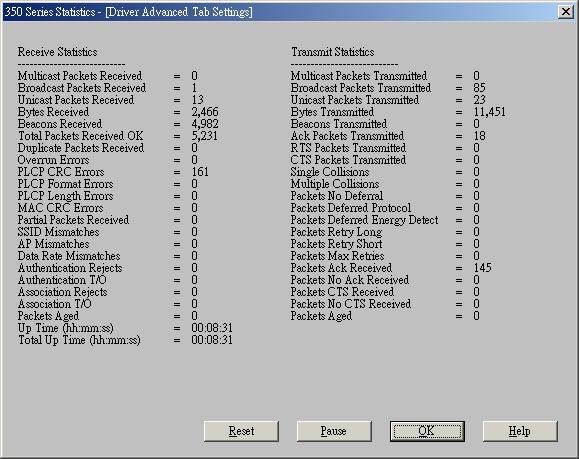Screen dimensions: 579x459
Task: Click the Packets Retry Long label
Action: tap(336, 232)
